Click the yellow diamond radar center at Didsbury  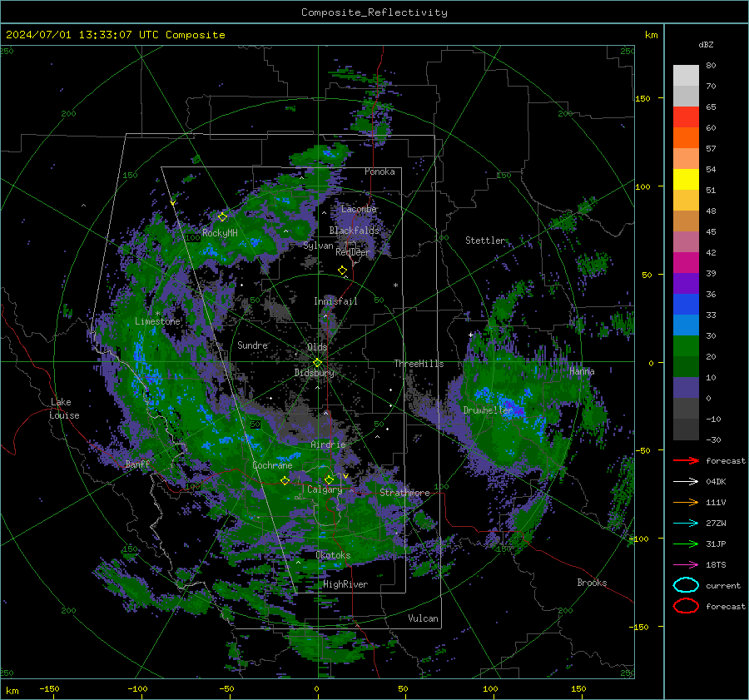coord(317,363)
